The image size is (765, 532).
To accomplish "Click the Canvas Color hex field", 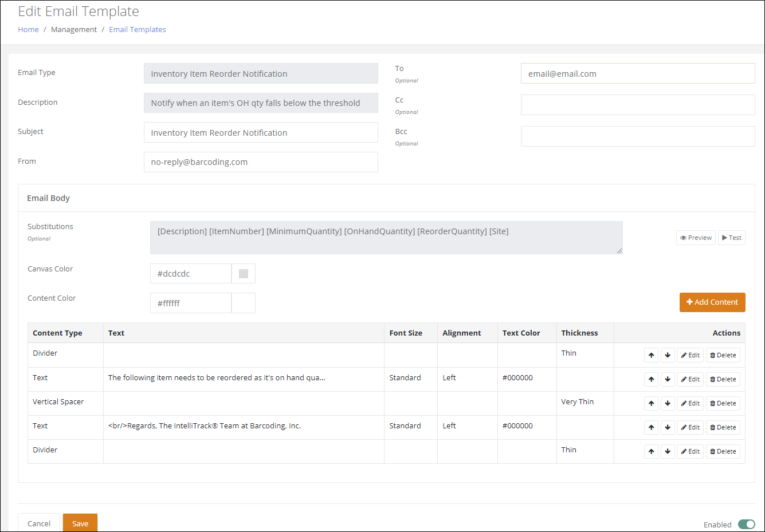I will pos(191,274).
